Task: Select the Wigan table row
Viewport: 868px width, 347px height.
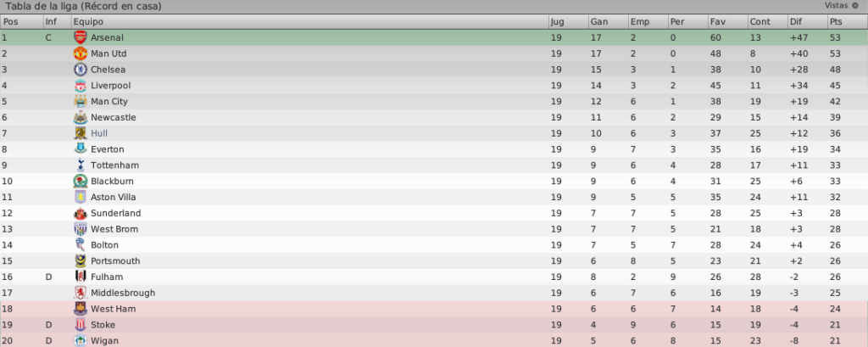Action: (434, 340)
